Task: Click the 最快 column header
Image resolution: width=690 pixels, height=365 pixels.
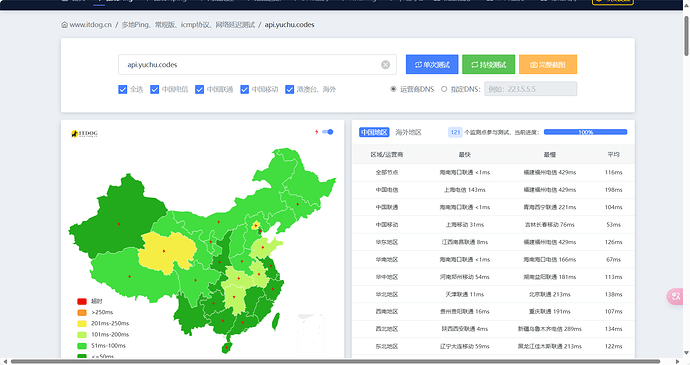Action: 465,155
